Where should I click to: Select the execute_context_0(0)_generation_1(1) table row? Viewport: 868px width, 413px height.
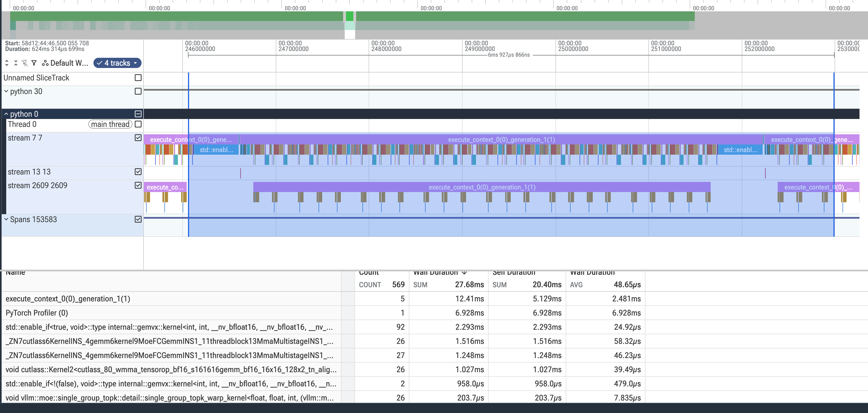point(324,299)
